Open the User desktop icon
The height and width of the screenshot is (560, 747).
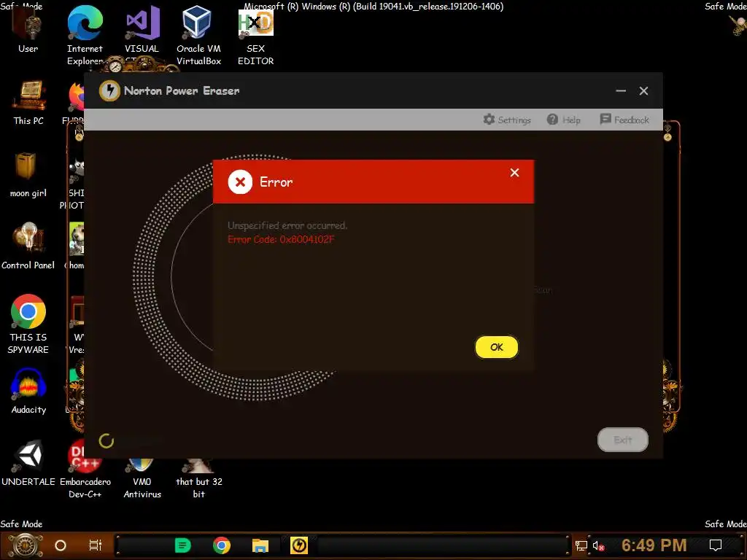tap(28, 31)
